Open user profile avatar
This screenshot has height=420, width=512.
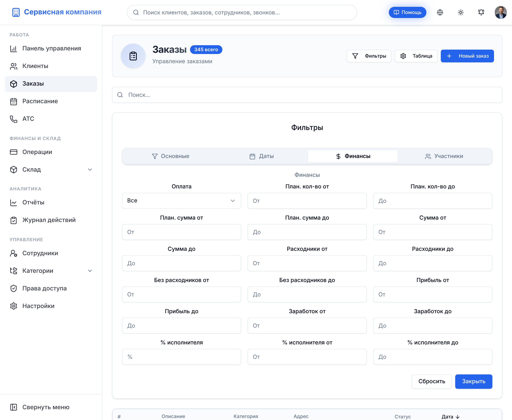tap(501, 12)
